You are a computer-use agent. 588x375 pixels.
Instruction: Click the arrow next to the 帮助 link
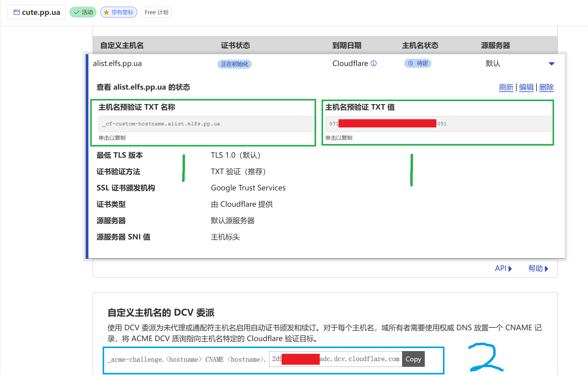(547, 268)
